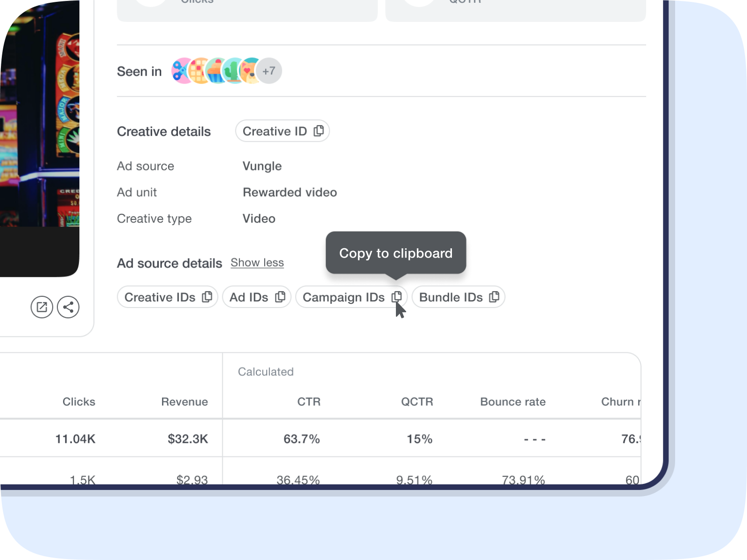Sort table by Revenue column header
747x560 pixels.
tap(184, 402)
